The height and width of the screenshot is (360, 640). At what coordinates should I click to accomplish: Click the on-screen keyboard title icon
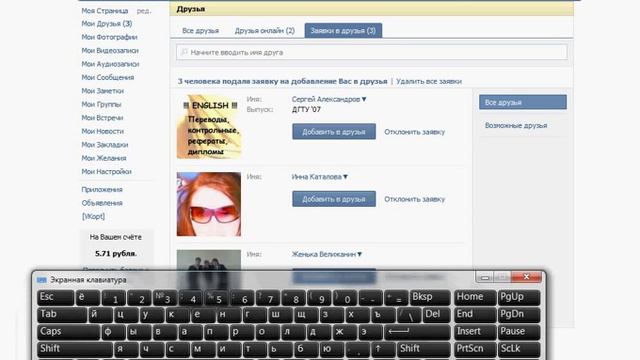[x=42, y=280]
